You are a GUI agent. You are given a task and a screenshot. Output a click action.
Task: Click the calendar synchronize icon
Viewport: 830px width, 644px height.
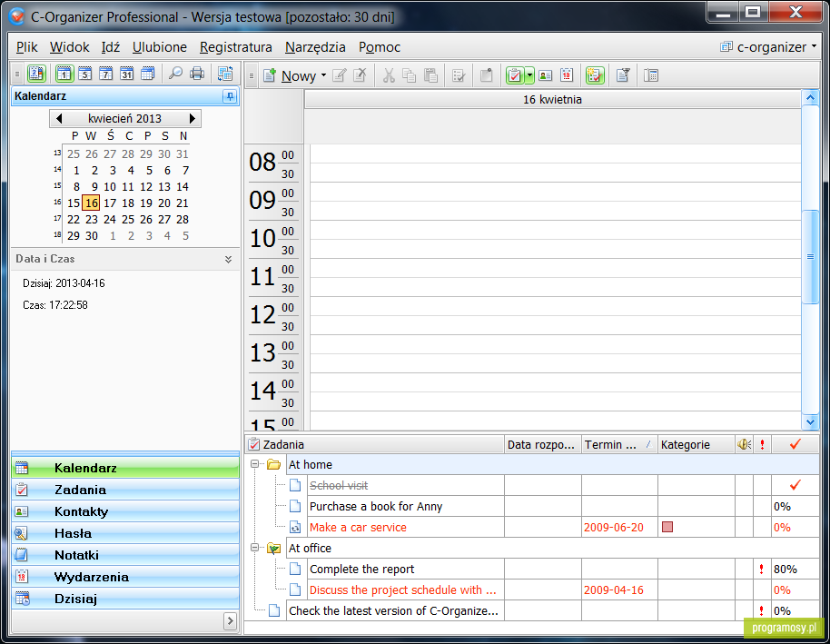click(225, 74)
